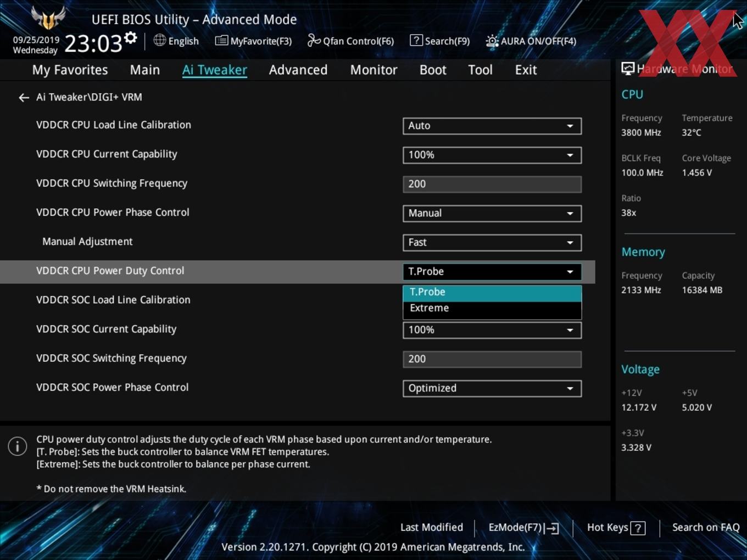Click the Hardware Monitor Memory heading
This screenshot has height=560, width=747.
click(643, 252)
